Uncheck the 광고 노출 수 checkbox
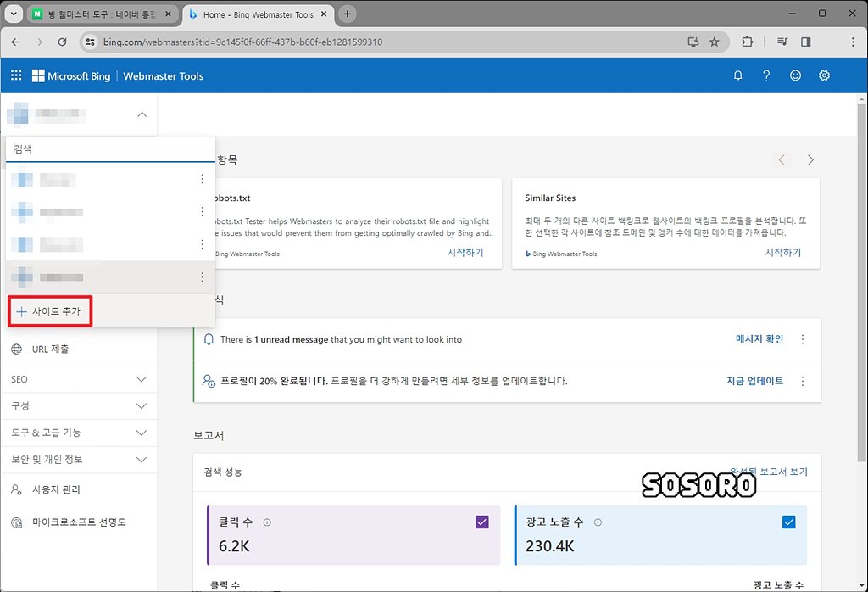This screenshot has width=868, height=592. pos(789,522)
